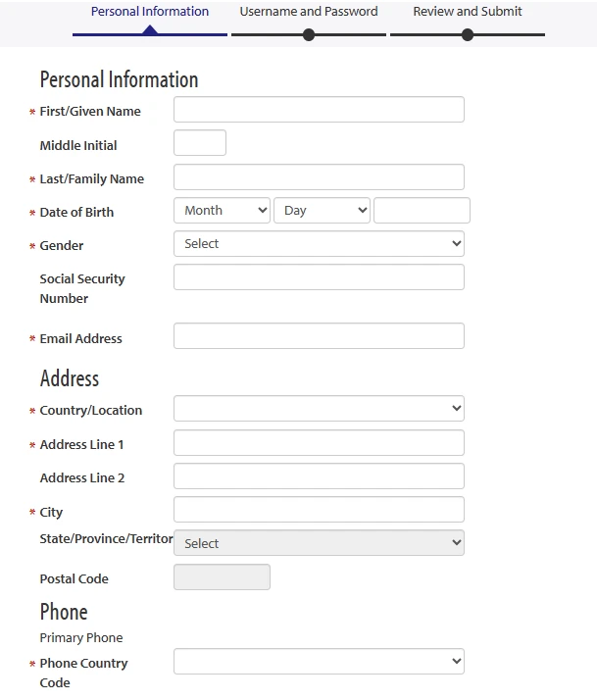This screenshot has width=597, height=700.
Task: Expand the Gender select dropdown
Action: [319, 244]
